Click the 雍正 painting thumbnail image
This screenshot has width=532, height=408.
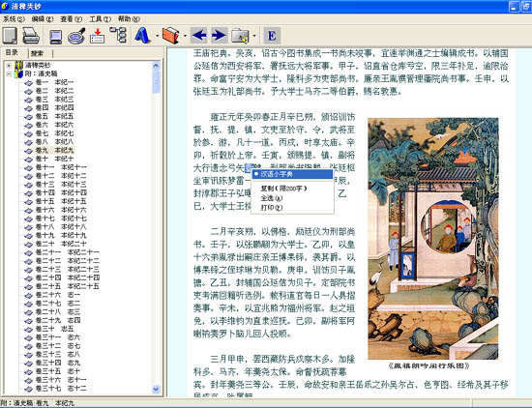[433, 239]
